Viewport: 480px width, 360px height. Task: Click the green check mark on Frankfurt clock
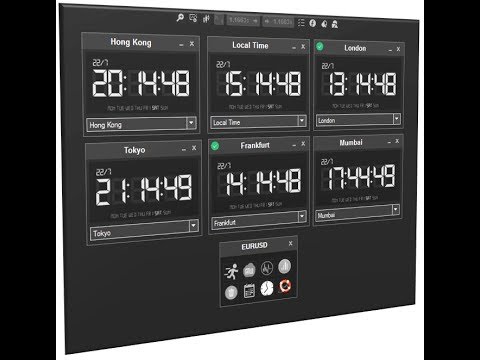215,146
